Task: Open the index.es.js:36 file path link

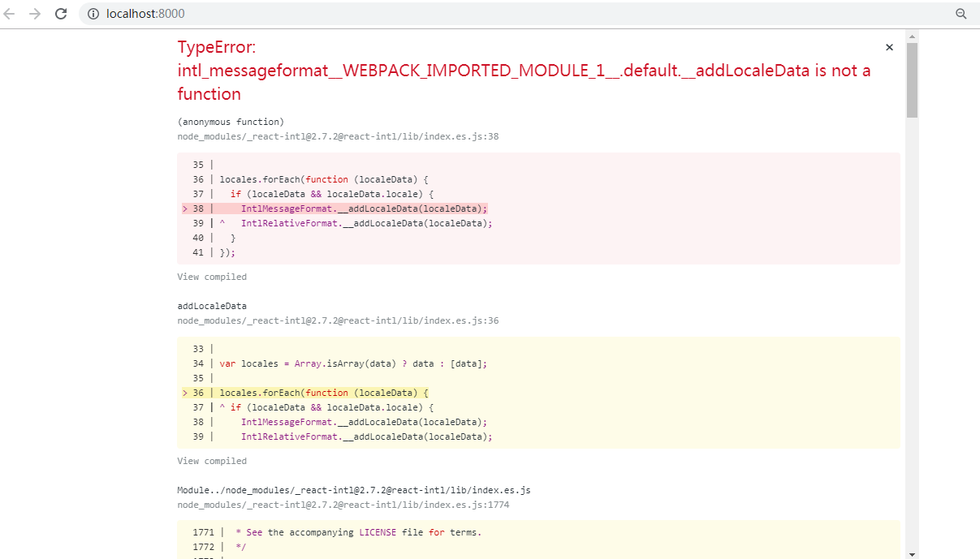Action: (x=338, y=320)
